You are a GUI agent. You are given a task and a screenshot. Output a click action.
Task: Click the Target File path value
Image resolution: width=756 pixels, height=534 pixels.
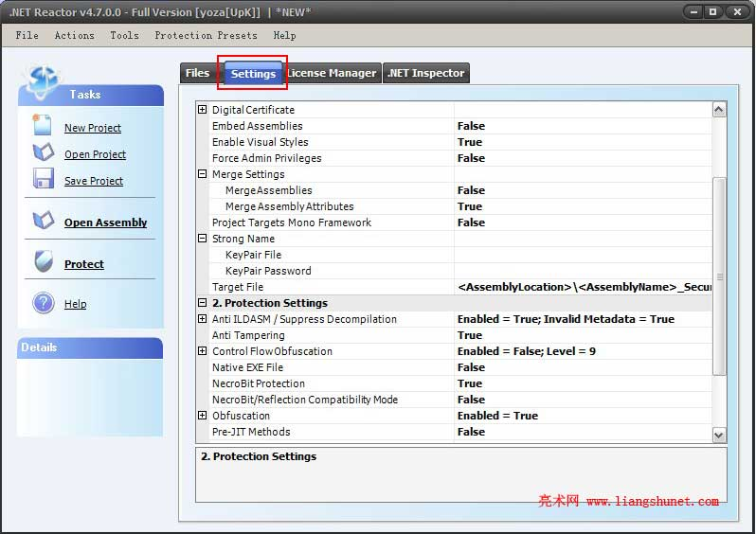pyautogui.click(x=585, y=287)
